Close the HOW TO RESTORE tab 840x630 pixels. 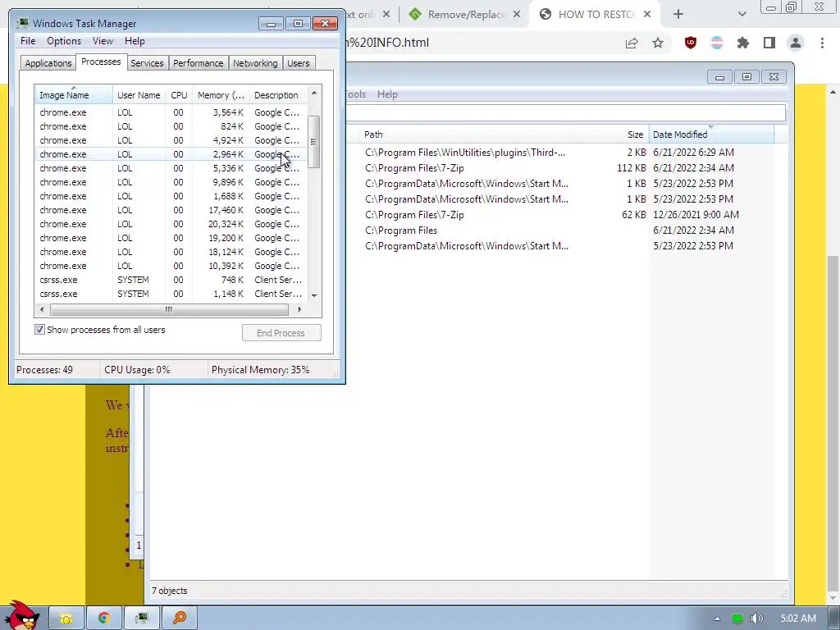(647, 15)
